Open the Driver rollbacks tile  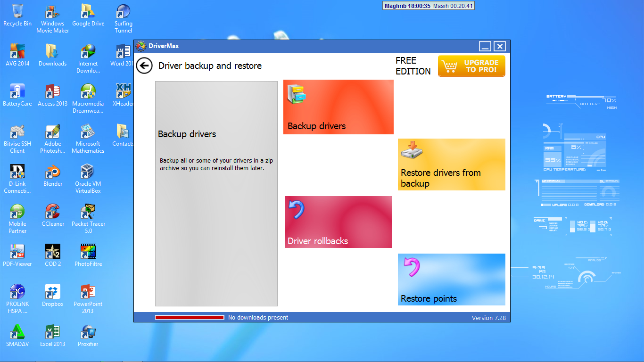point(339,222)
